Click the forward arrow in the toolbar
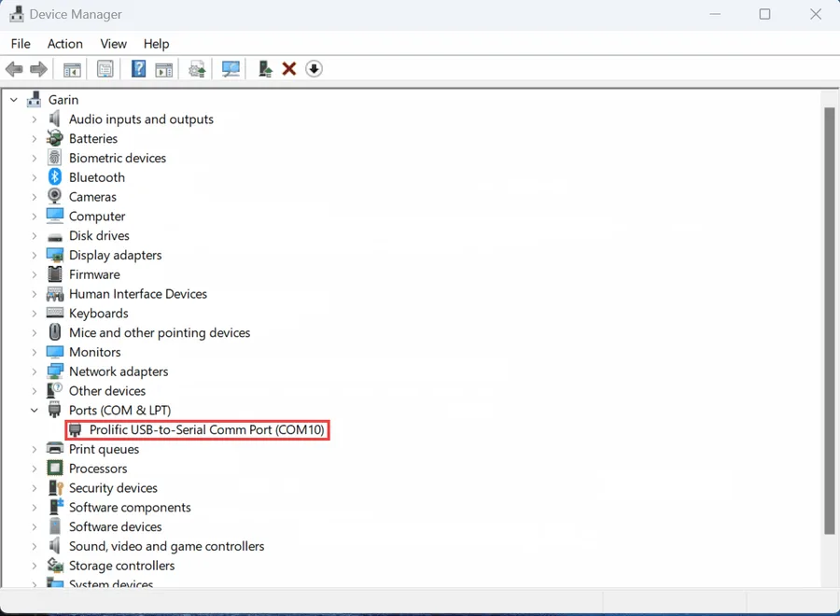840x616 pixels. point(38,69)
